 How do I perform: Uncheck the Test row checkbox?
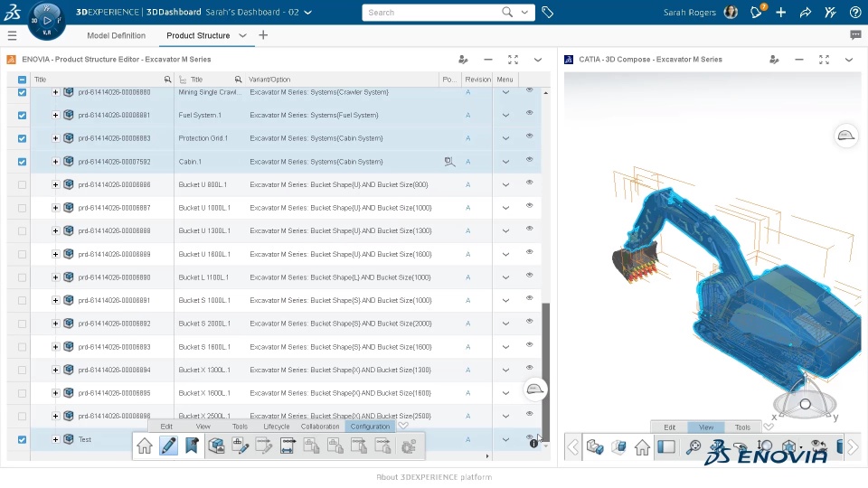click(22, 439)
